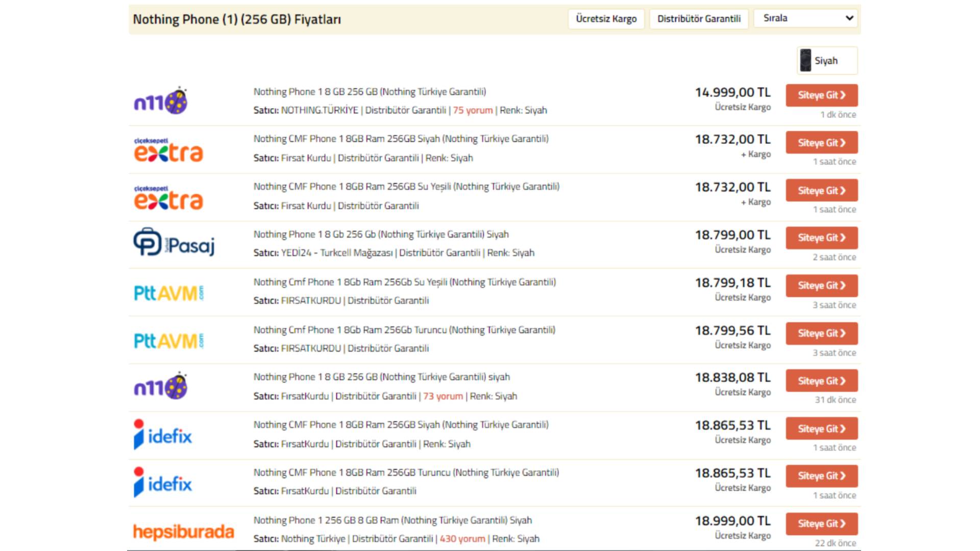The width and height of the screenshot is (980, 551).
Task: Click the price 14.999,00 TL
Action: [x=732, y=92]
